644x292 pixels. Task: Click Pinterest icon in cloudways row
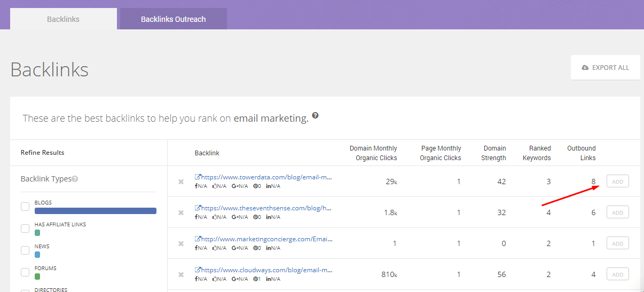[x=255, y=279]
